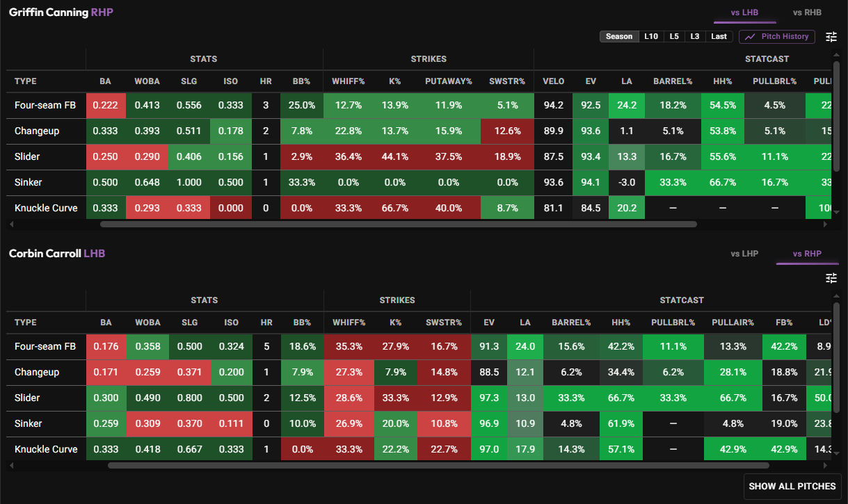This screenshot has width=848, height=504.
Task: Sort Canning table by BA column
Action: (105, 81)
